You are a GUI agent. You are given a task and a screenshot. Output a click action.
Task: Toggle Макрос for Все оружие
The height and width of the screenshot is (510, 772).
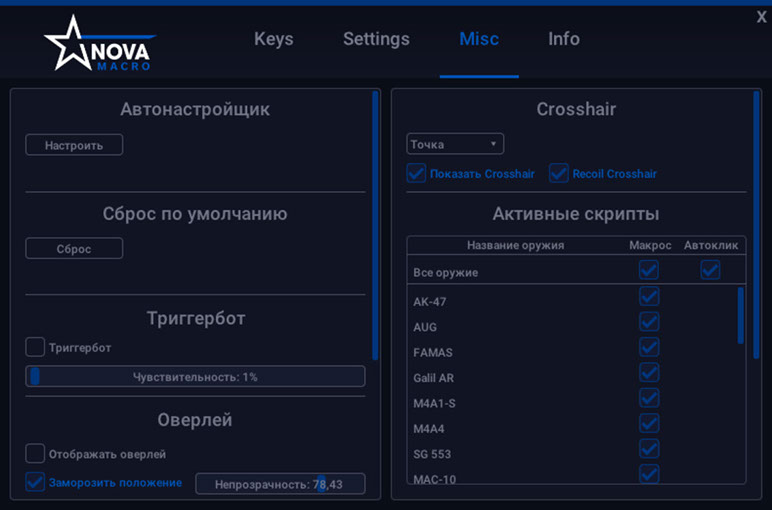649,270
